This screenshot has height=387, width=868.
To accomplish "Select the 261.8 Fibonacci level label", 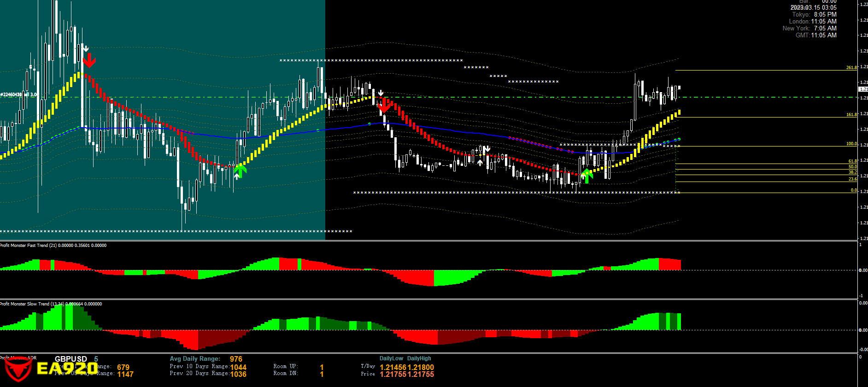I will pyautogui.click(x=851, y=68).
